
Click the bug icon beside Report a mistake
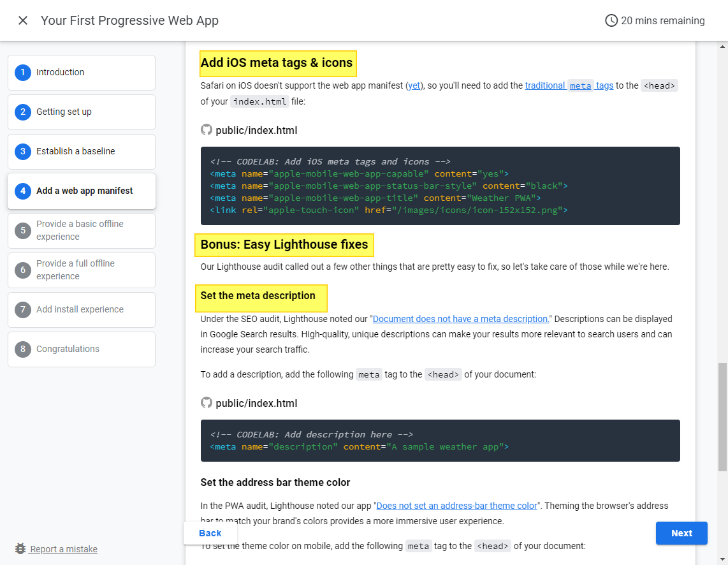point(20,549)
